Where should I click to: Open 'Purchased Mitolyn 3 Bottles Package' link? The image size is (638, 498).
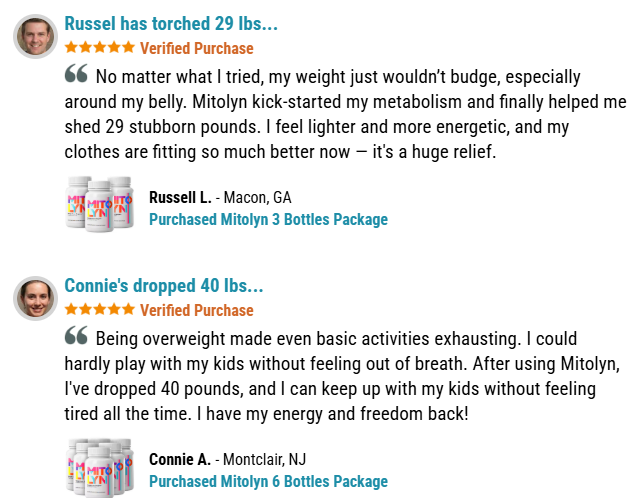tap(268, 219)
